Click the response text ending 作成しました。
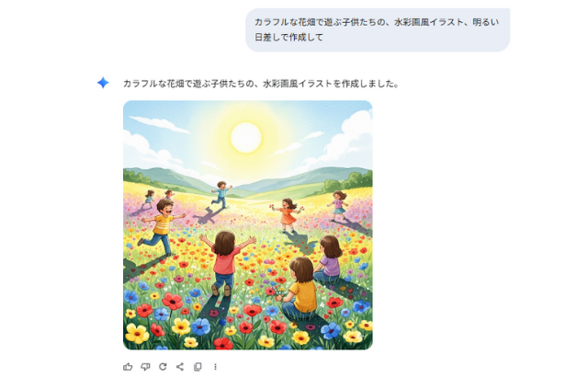The height and width of the screenshot is (389, 588). click(x=261, y=84)
